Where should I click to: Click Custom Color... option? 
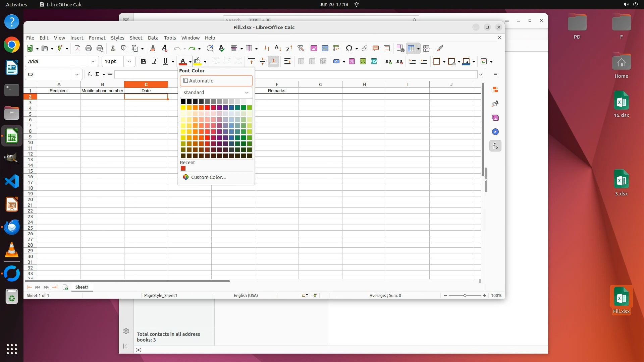(x=208, y=177)
